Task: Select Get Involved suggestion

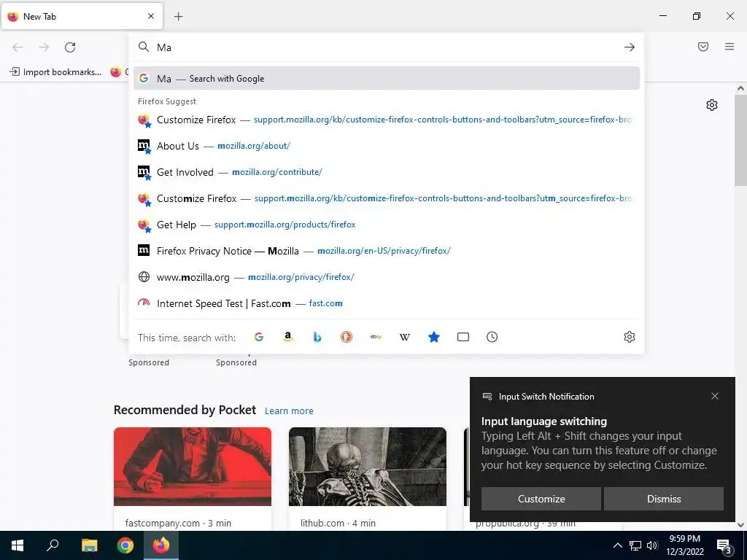Action: pyautogui.click(x=387, y=172)
